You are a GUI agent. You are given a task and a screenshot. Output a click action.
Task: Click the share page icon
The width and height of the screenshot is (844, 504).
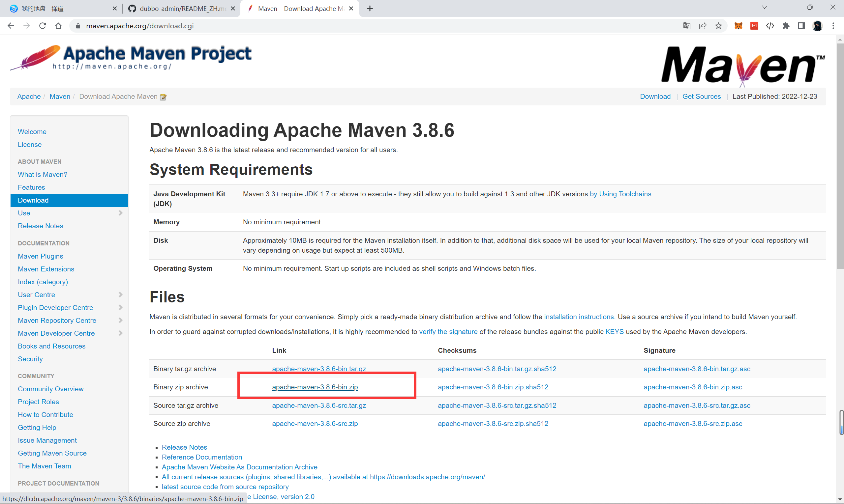pyautogui.click(x=703, y=26)
